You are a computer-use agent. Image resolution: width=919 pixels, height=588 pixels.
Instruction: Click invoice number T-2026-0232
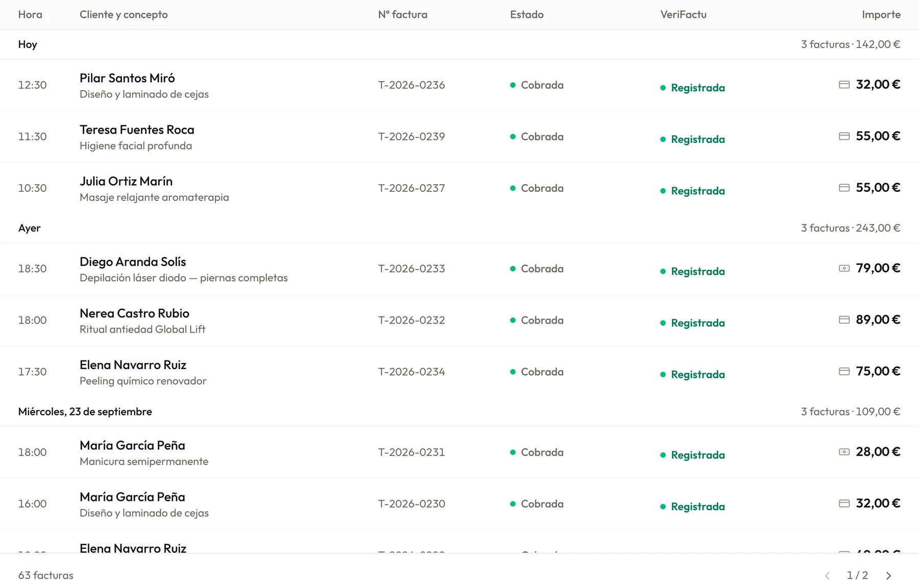pyautogui.click(x=412, y=321)
